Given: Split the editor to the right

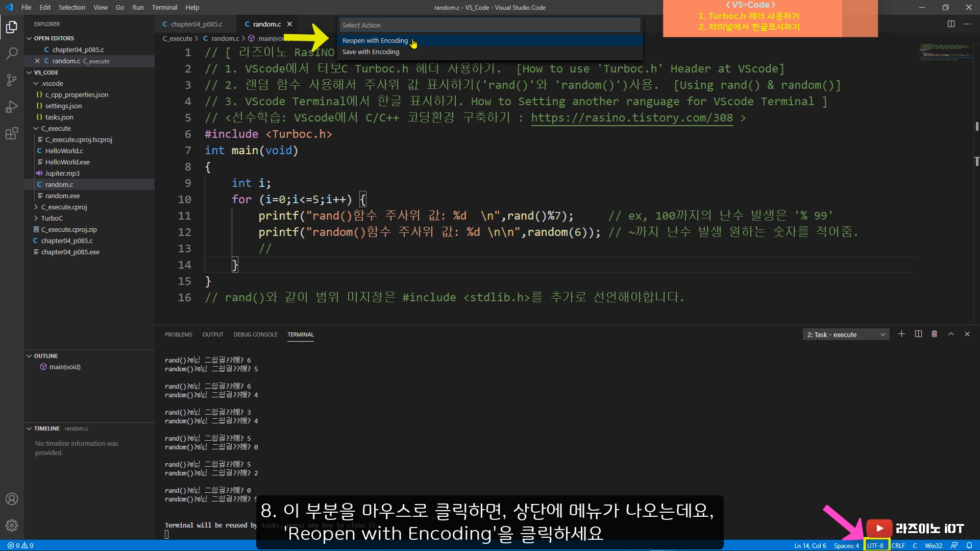Looking at the screenshot, I should point(951,24).
